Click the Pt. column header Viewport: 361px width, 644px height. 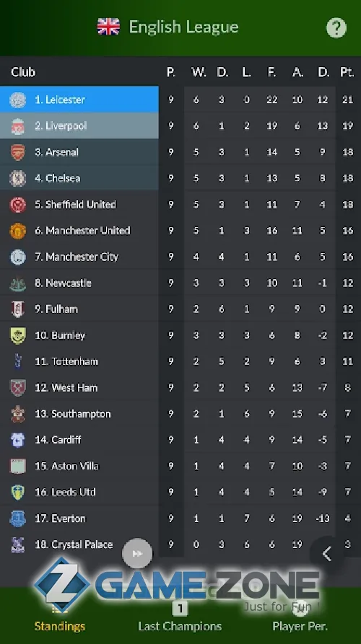tap(347, 72)
